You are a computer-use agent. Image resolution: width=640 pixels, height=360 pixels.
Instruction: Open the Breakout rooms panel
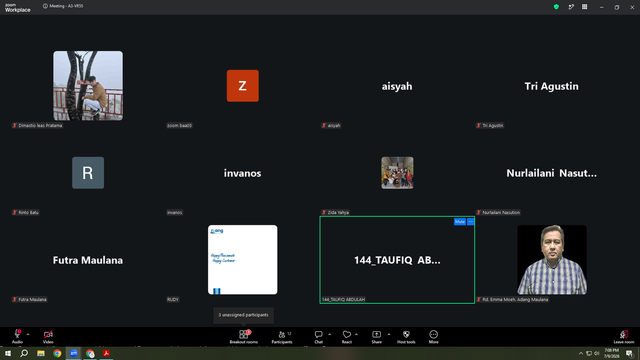[243, 337]
